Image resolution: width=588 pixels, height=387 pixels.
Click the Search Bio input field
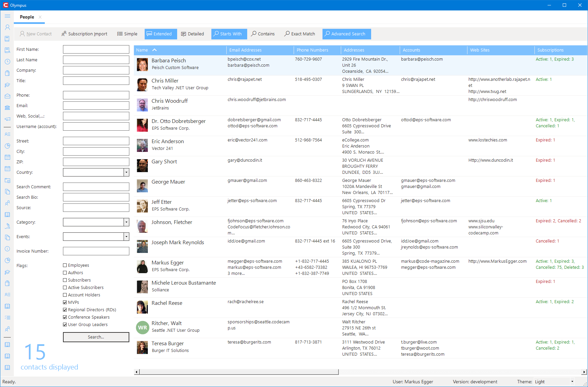[x=96, y=197]
